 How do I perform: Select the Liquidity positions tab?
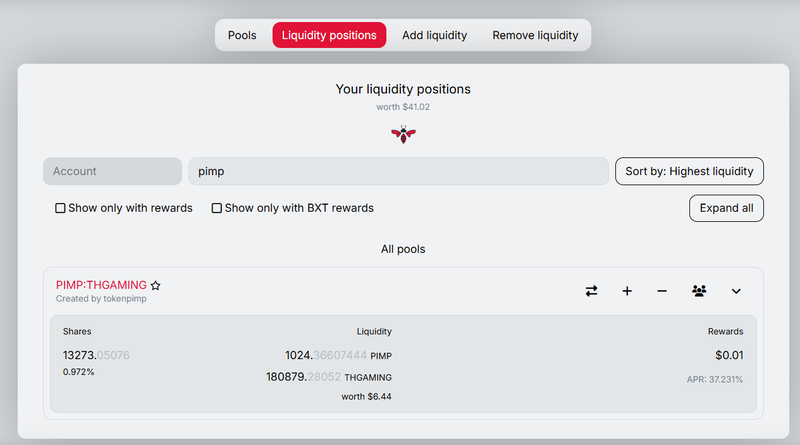pyautogui.click(x=329, y=35)
